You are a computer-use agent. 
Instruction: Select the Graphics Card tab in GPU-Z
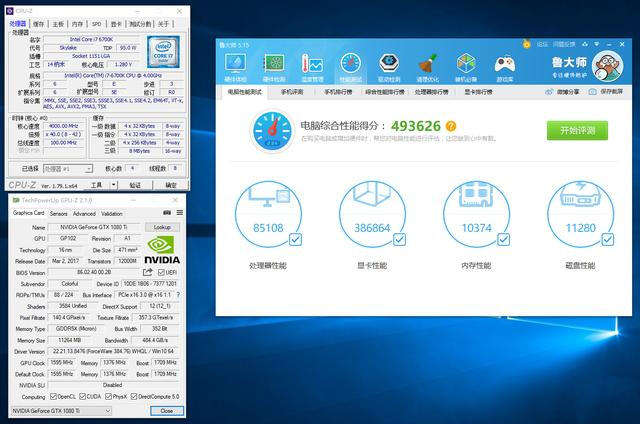click(x=28, y=213)
